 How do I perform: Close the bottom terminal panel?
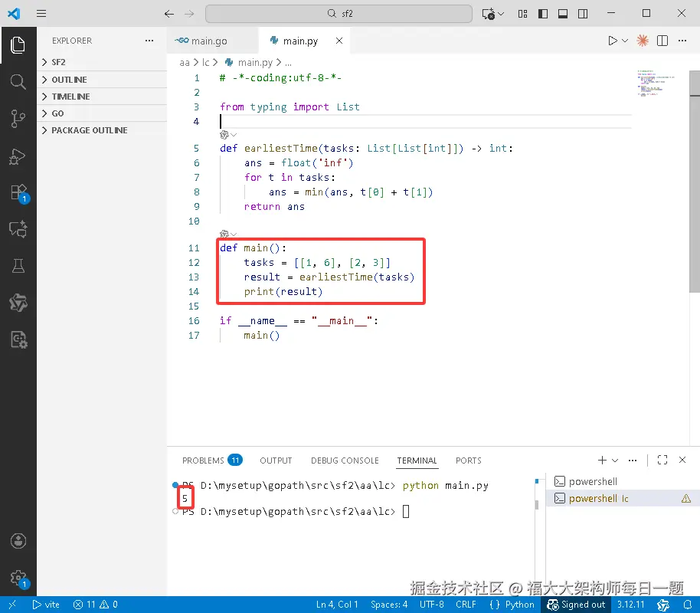click(682, 460)
